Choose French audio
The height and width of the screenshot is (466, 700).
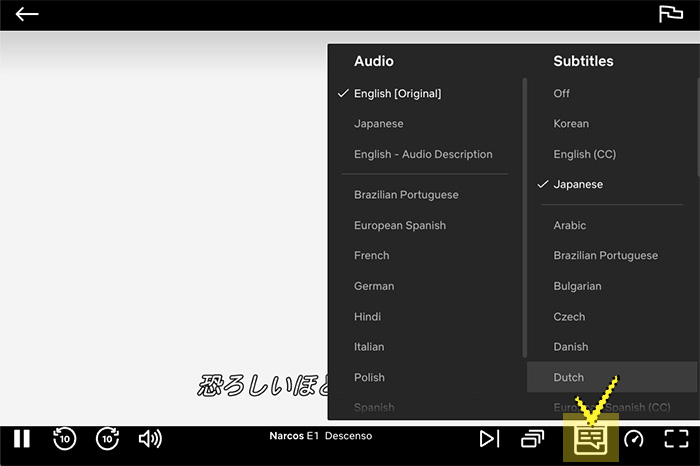coord(371,255)
